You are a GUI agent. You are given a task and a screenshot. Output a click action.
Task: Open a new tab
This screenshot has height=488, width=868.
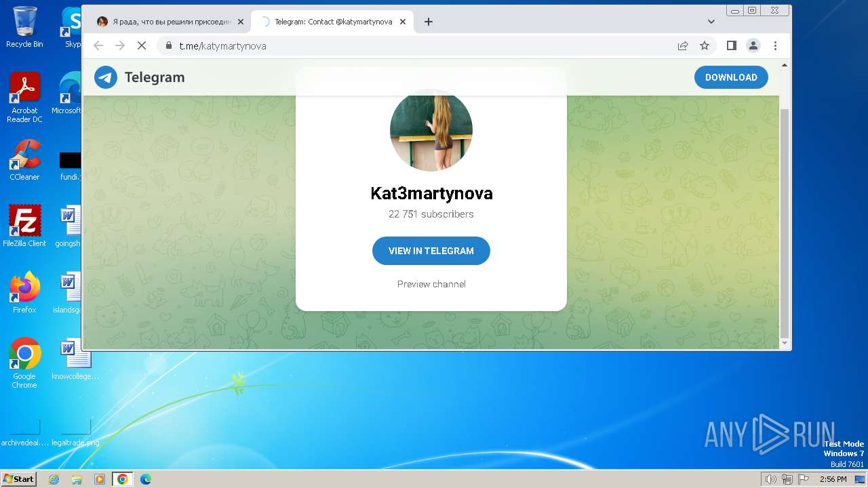coord(428,22)
